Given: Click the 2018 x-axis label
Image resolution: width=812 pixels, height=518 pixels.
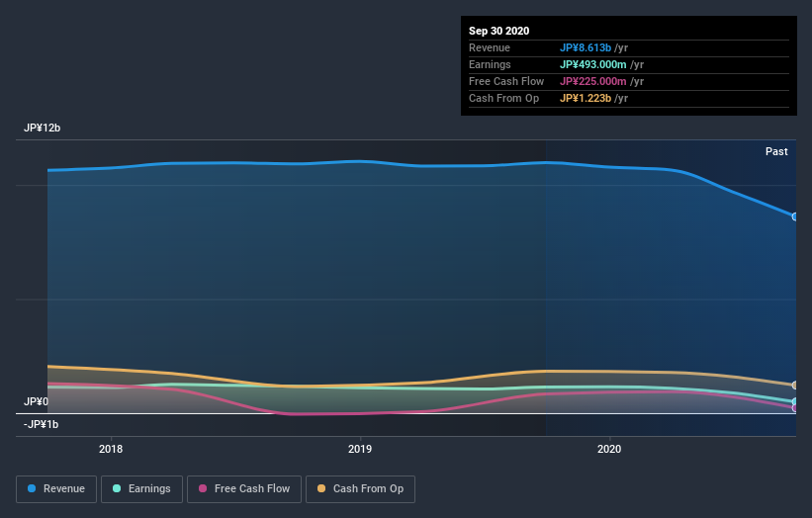Looking at the screenshot, I should (111, 449).
